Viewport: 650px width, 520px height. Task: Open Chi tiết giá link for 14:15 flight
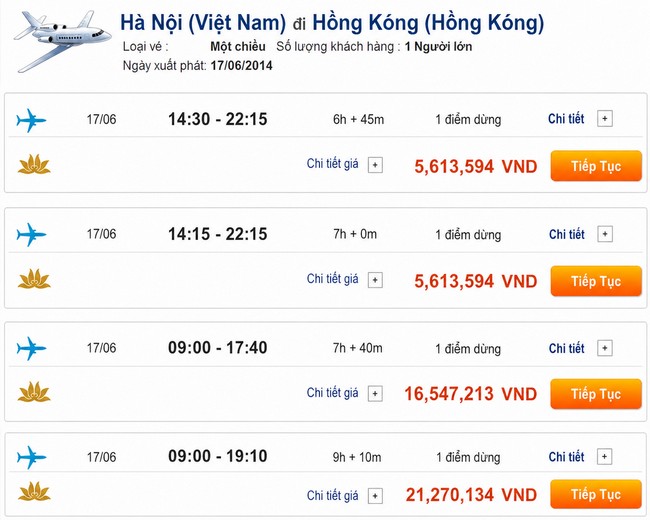[332, 279]
